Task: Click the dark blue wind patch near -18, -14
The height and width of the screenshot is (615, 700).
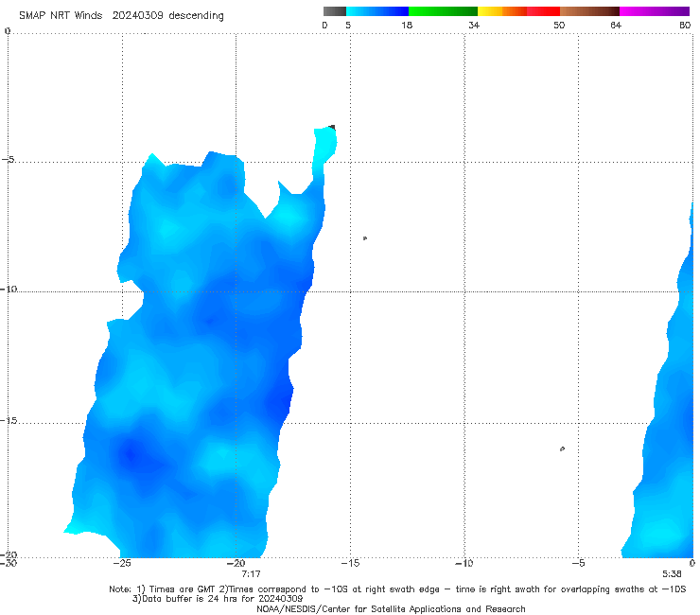Action: pyautogui.click(x=279, y=402)
